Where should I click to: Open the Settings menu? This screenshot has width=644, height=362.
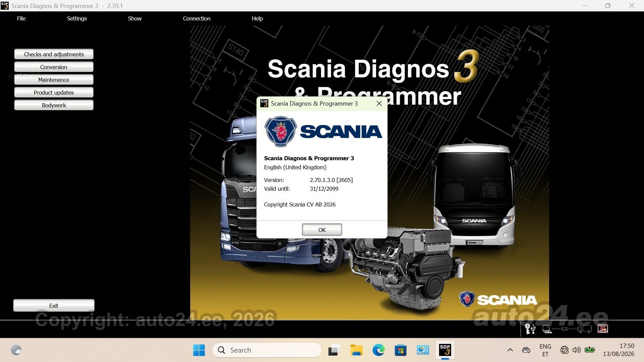(77, 18)
